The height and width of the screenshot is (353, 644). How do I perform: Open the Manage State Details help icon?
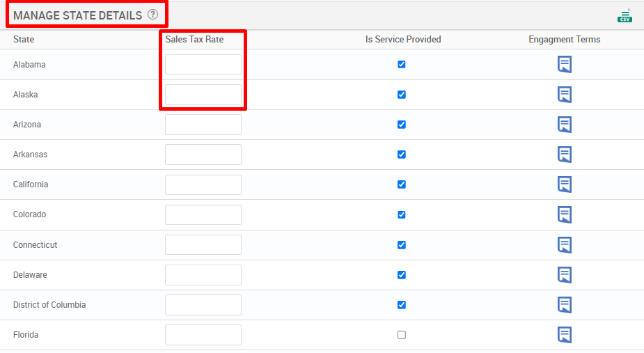[x=152, y=15]
